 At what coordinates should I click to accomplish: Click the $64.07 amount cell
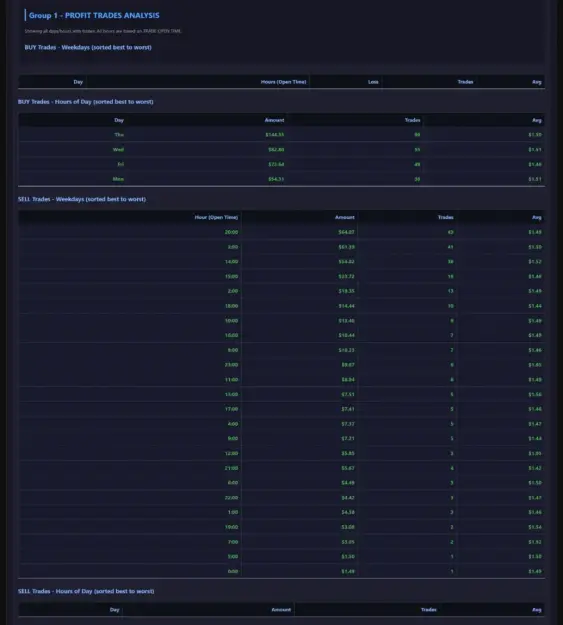(x=346, y=232)
